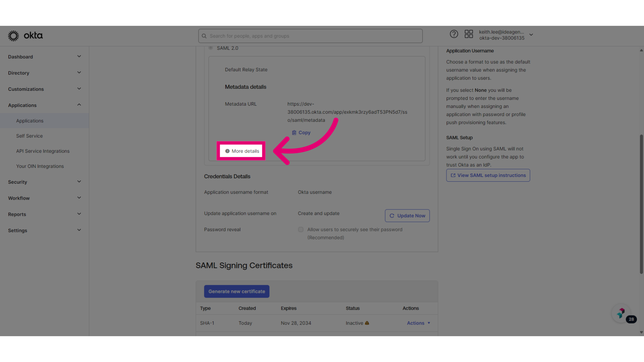Expand the More details link

[x=242, y=151]
